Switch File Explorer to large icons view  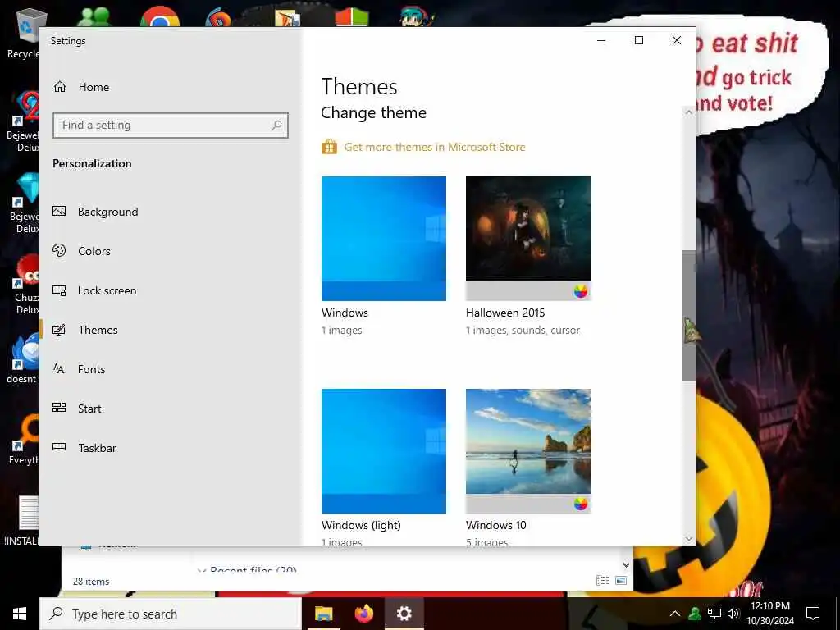(x=621, y=581)
